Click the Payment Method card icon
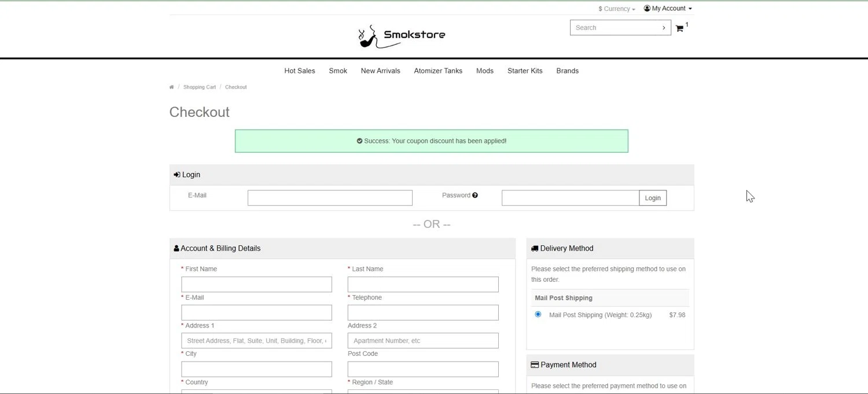Screen dimensions: 868x394 (x=535, y=365)
